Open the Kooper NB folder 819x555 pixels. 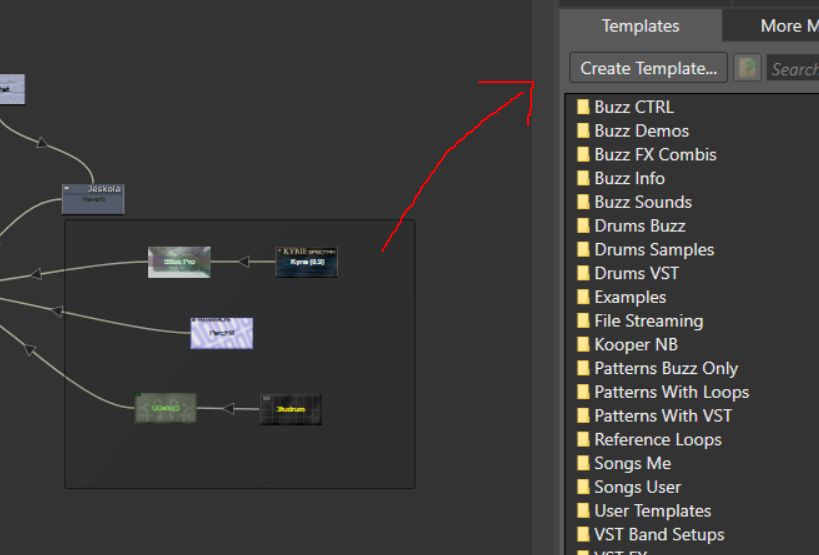[636, 345]
